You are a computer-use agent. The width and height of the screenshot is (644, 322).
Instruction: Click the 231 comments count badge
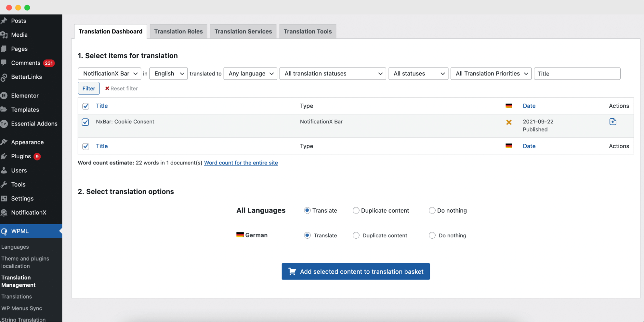[49, 63]
